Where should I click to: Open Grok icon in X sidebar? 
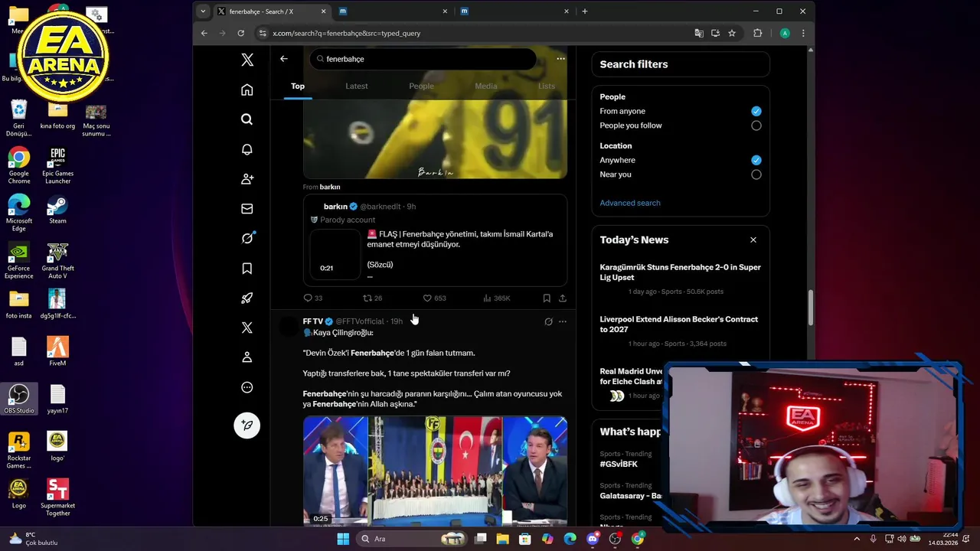(247, 238)
